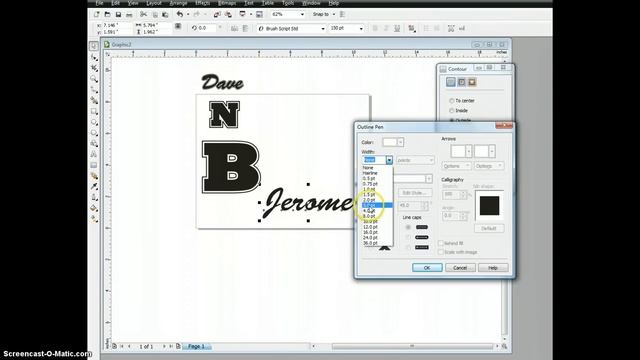Click the left Arrows Options button
The image size is (640, 360).
(x=456, y=166)
